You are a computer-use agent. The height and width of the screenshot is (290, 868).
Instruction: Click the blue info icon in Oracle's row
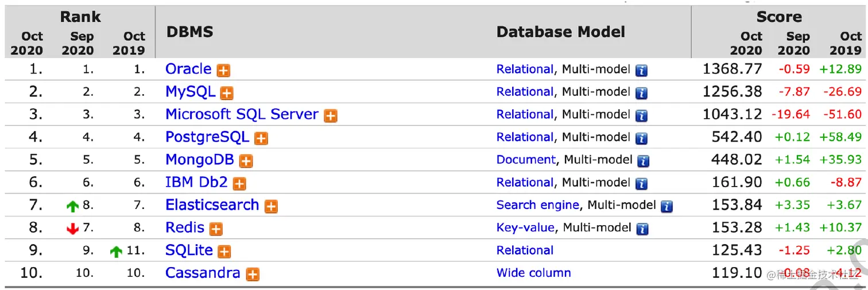click(x=641, y=71)
